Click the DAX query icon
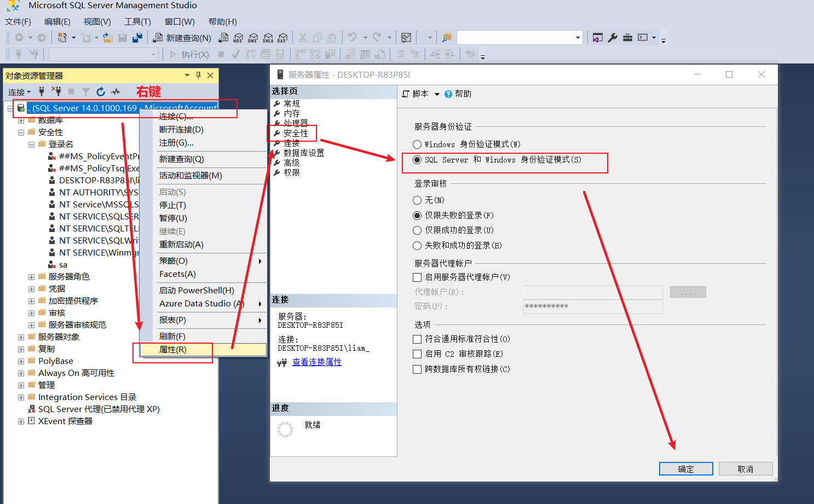Viewport: 814px width, 504px height. pos(282,38)
